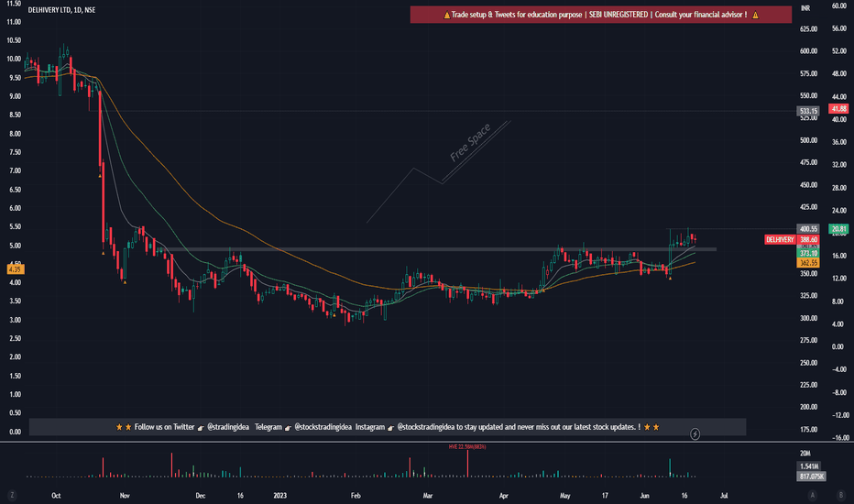
Task: Open the DELHIVERY LTD, 1D, NSE symbol title
Action: [61, 10]
